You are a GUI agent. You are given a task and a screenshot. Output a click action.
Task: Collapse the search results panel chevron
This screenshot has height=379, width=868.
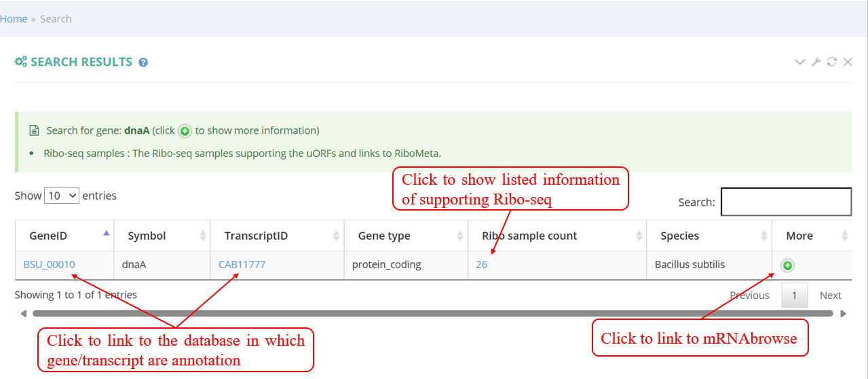point(800,62)
